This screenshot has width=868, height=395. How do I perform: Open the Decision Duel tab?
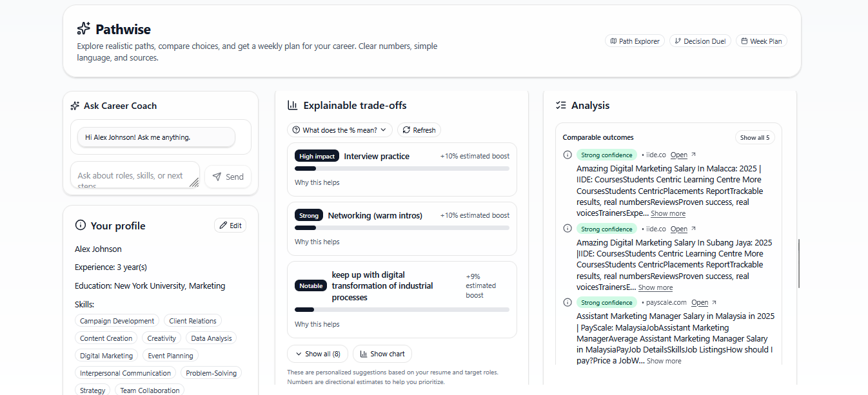click(700, 41)
